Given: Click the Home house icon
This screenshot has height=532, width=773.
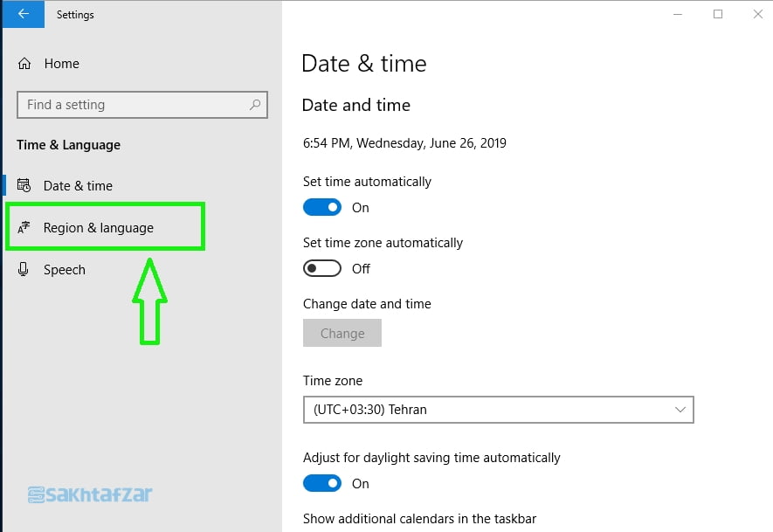Looking at the screenshot, I should pyautogui.click(x=24, y=64).
